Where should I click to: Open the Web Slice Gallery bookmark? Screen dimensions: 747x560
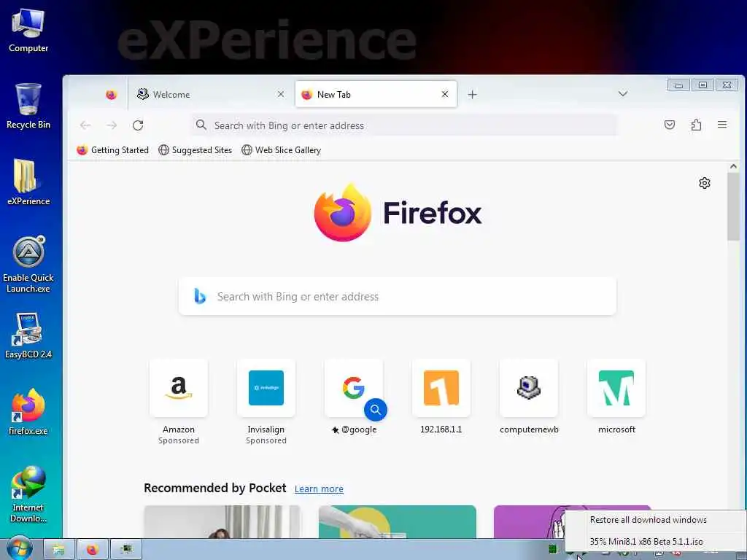[x=281, y=150]
